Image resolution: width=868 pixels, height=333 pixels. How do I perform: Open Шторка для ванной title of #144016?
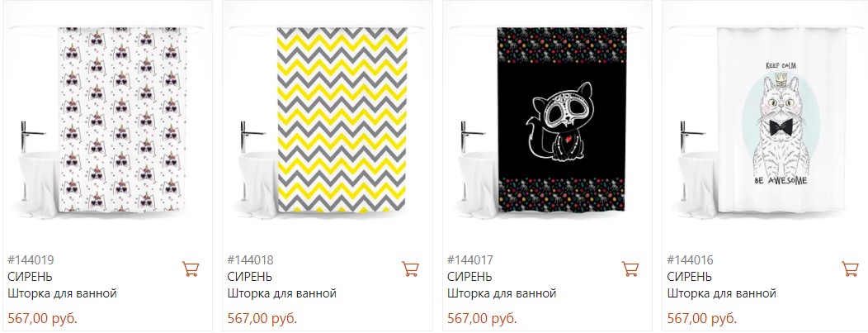(721, 293)
